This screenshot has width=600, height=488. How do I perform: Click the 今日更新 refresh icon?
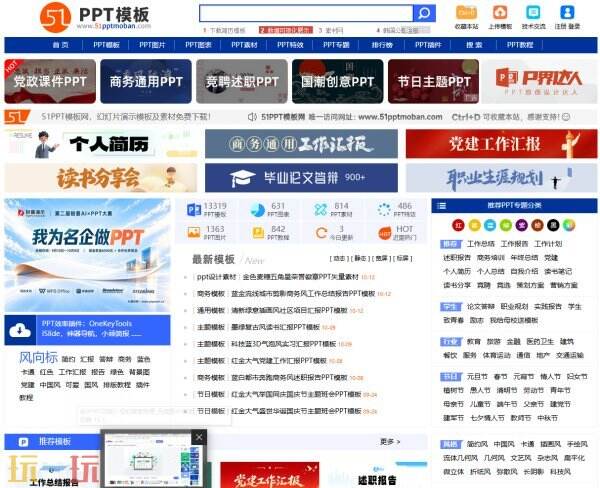(321, 233)
